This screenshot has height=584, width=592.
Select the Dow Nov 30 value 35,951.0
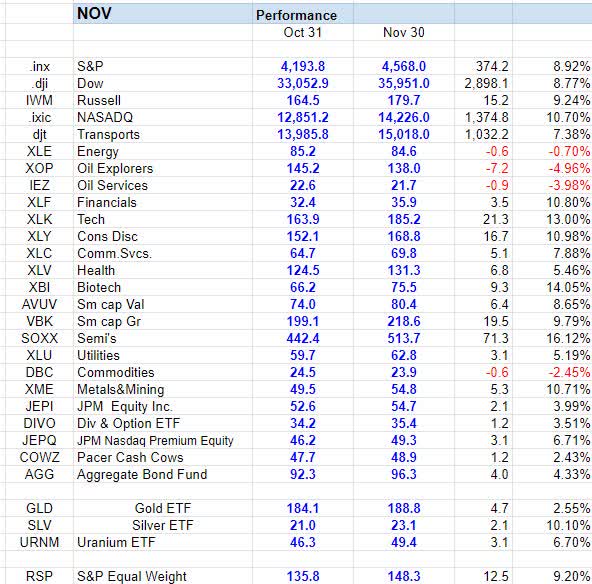pos(404,83)
